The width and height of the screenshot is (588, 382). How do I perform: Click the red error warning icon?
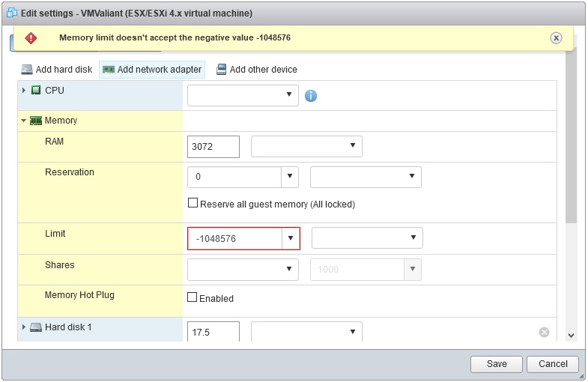(x=31, y=38)
